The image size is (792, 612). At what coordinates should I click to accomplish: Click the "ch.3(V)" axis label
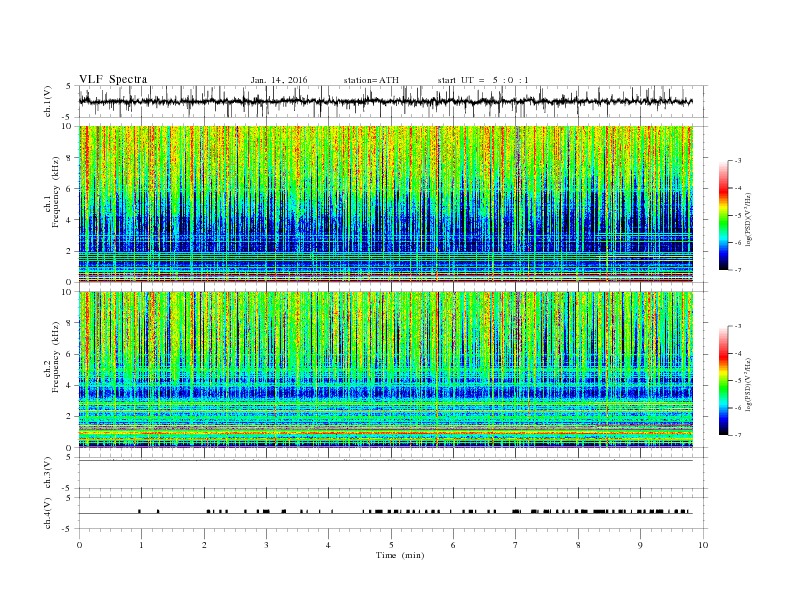tap(48, 473)
